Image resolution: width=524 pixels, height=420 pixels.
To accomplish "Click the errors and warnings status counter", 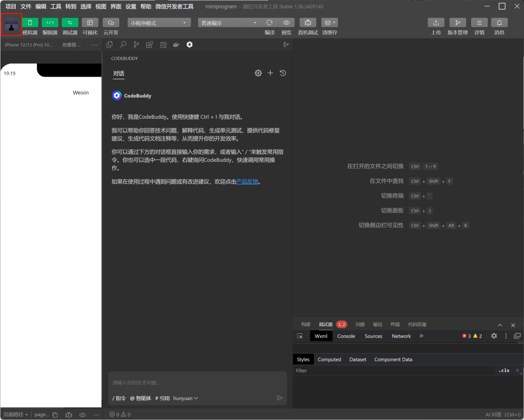I will tap(120, 415).
